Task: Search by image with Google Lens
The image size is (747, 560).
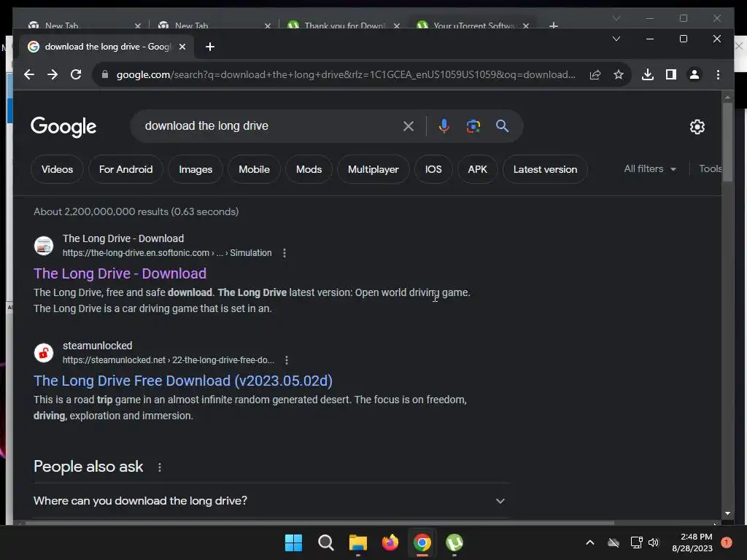Action: (473, 126)
